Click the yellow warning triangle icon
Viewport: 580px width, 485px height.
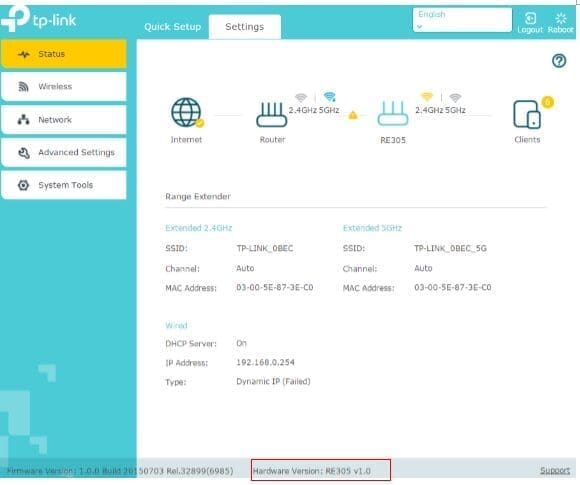point(353,115)
